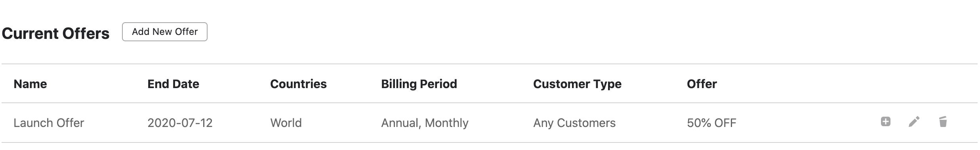Screen dimensions: 980x150
Task: Sort by the Name column header
Action: 30,84
